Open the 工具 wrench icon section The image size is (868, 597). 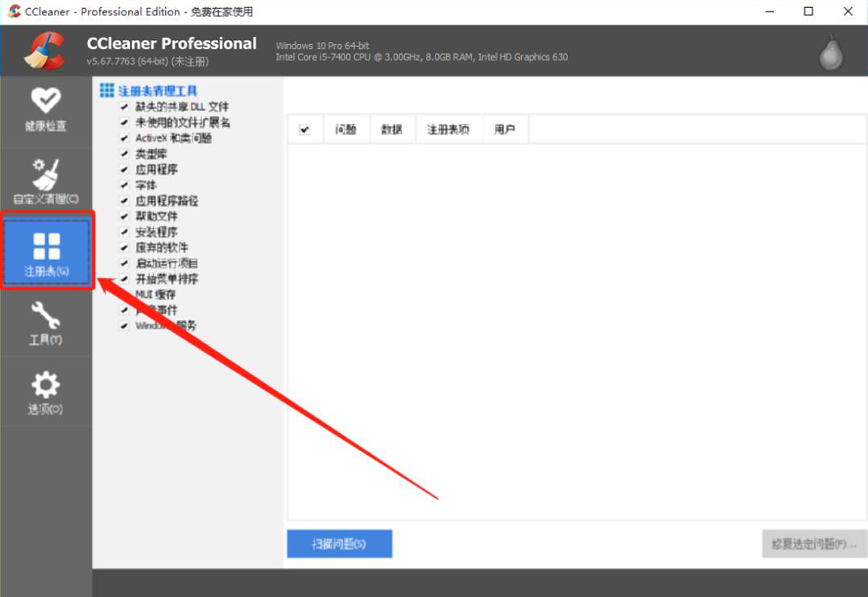click(45, 323)
